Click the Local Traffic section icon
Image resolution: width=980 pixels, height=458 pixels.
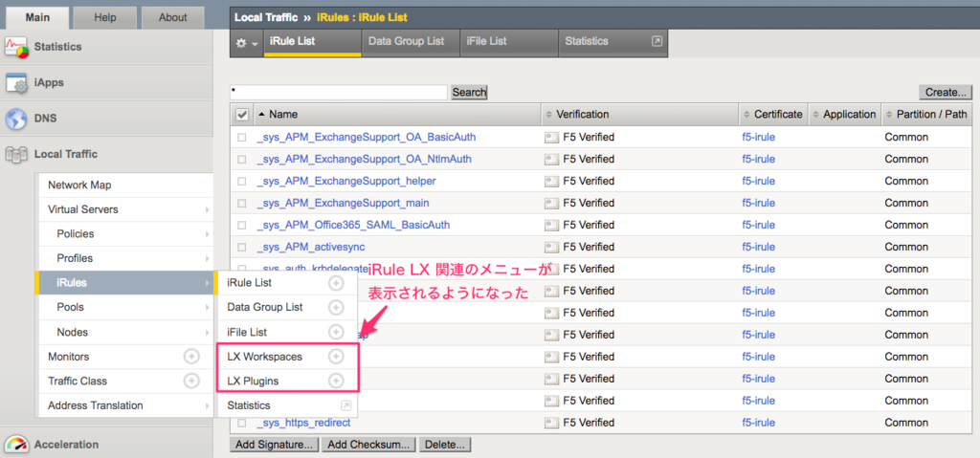16,154
